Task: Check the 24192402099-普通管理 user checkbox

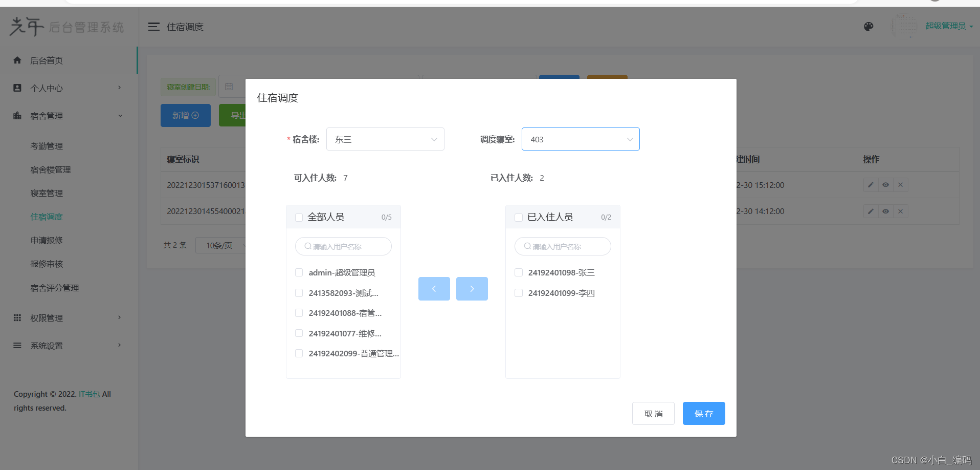Action: 299,353
